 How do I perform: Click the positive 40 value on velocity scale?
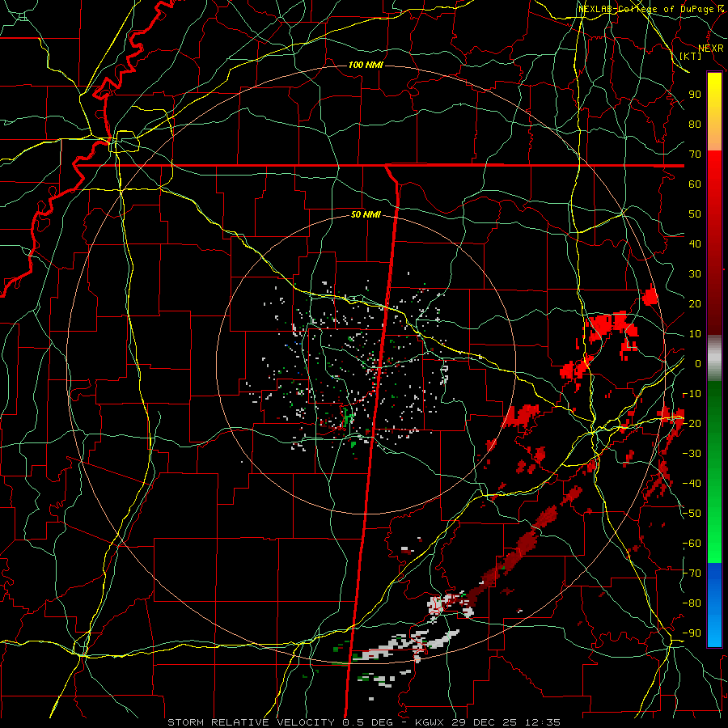(695, 243)
